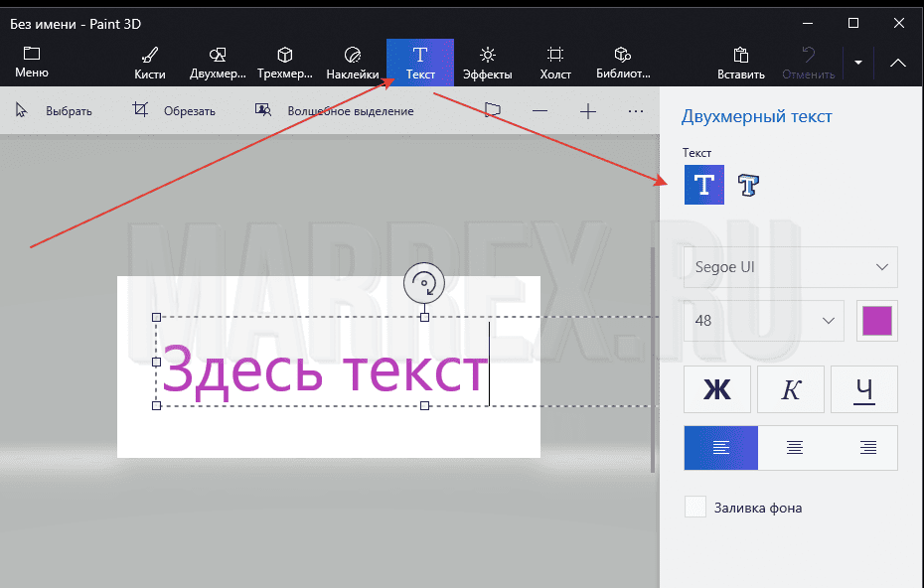The image size is (924, 588).
Task: Open Трехмерные фигуры tools
Action: [285, 63]
